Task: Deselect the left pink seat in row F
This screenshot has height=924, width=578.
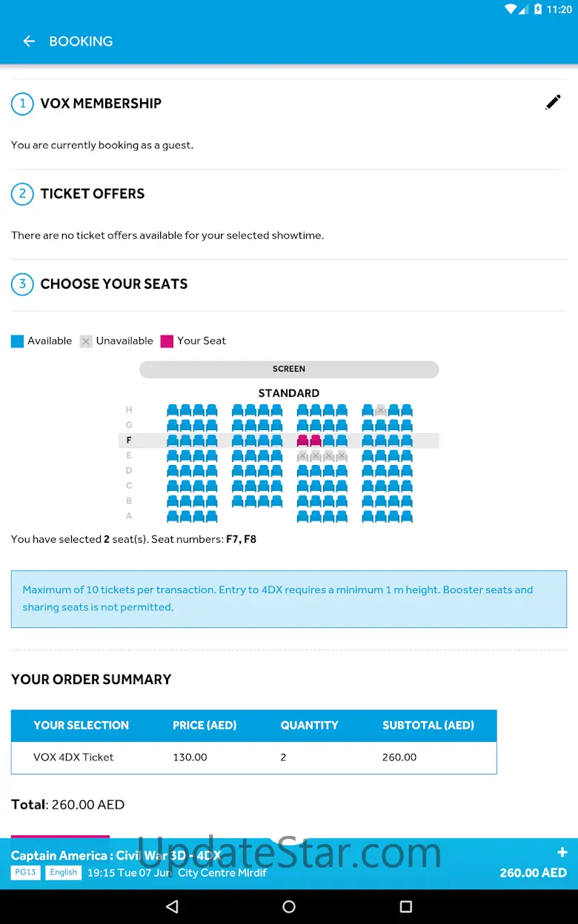Action: (x=302, y=441)
